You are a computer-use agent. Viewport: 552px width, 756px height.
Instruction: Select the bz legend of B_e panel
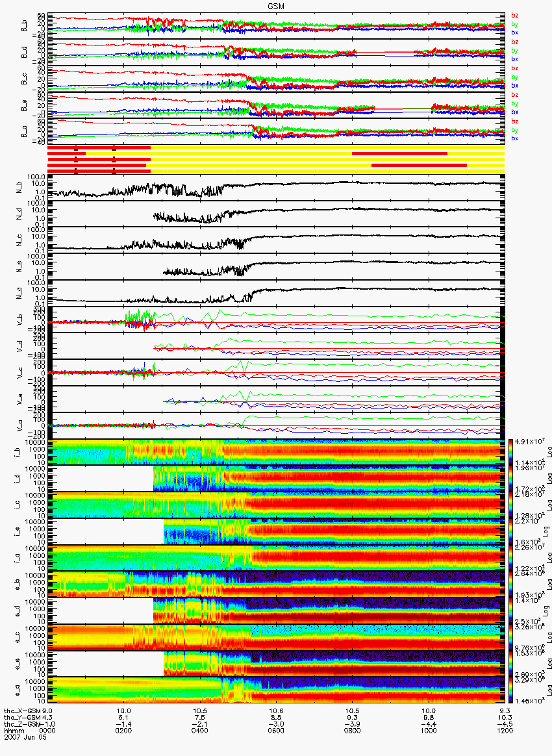[x=515, y=95]
